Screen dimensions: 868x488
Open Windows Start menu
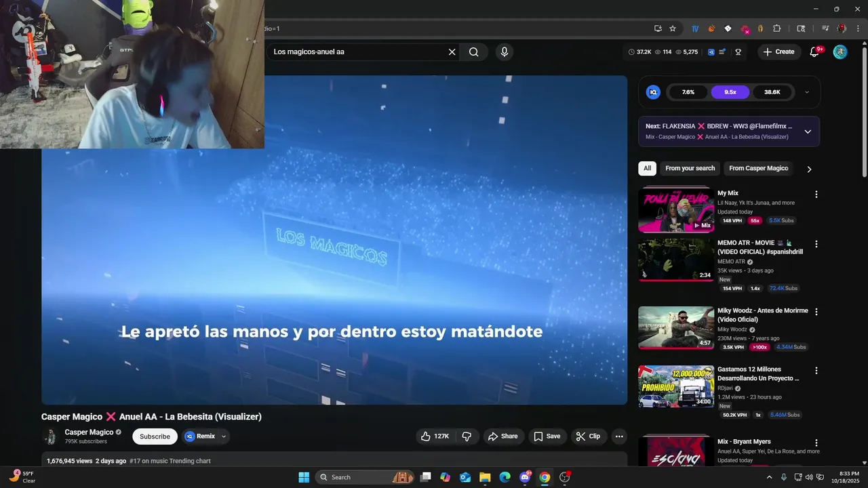(x=304, y=477)
